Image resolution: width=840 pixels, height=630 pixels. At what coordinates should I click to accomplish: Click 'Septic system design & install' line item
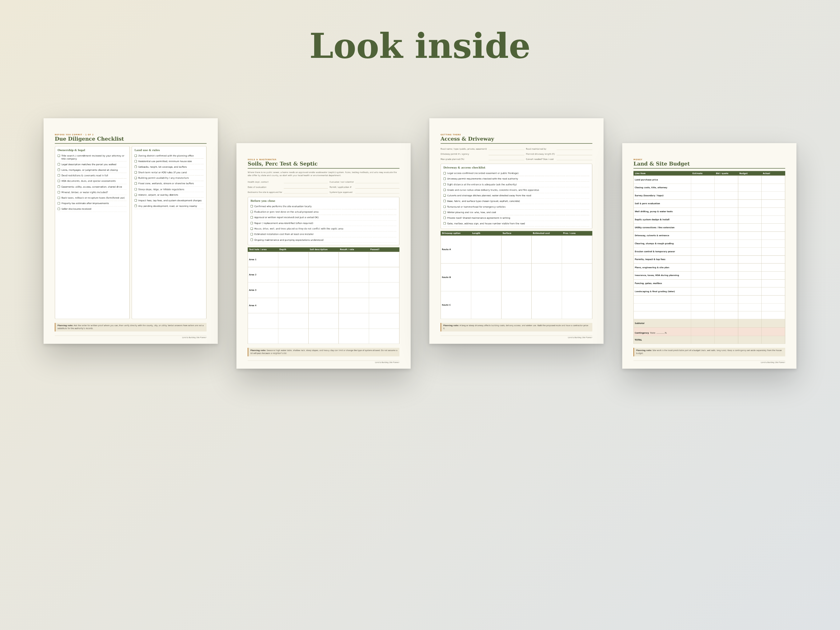click(x=652, y=220)
